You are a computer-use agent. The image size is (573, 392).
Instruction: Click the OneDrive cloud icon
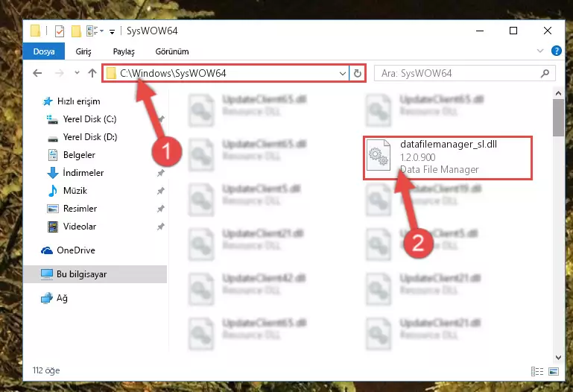click(47, 250)
